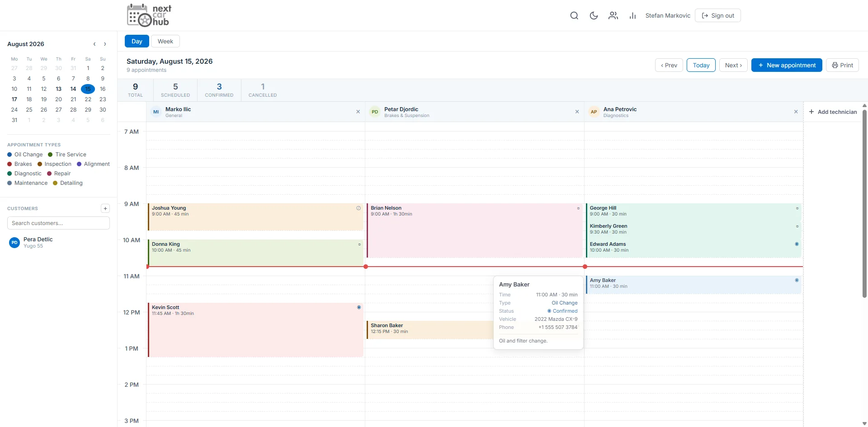This screenshot has width=868, height=427.
Task: Click the Next Car Hub logo
Action: [149, 15]
